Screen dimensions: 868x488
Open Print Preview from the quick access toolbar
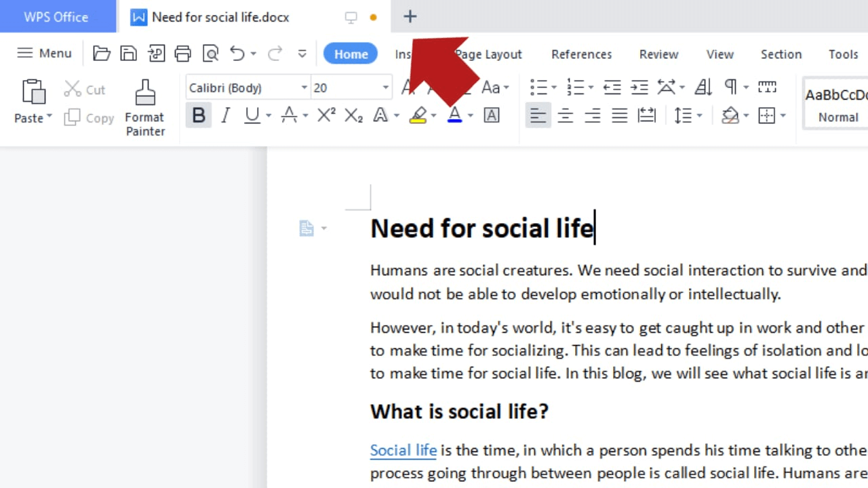click(x=210, y=53)
